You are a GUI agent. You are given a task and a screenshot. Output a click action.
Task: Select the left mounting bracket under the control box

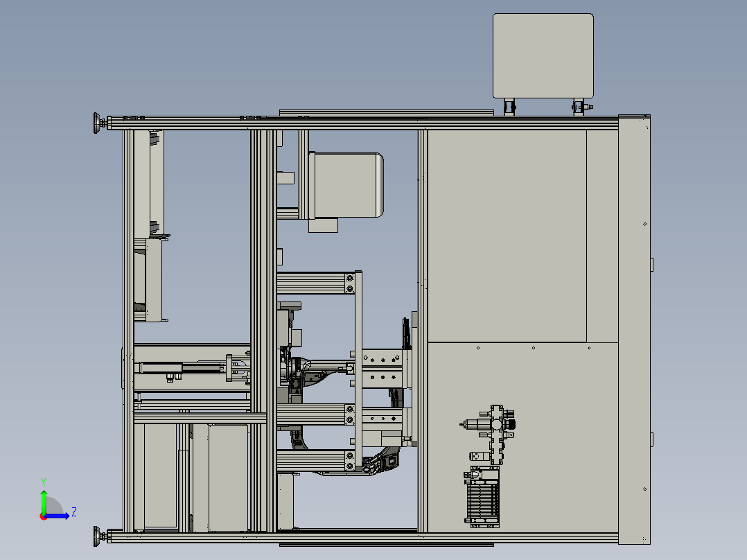click(510, 107)
